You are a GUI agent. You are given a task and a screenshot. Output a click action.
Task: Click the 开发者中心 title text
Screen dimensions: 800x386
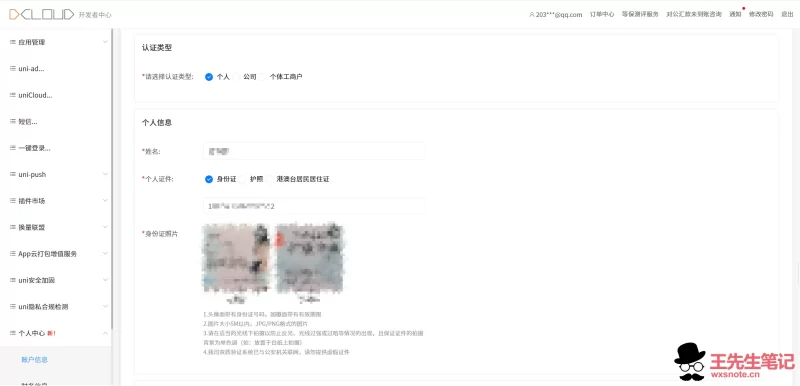[x=95, y=15]
